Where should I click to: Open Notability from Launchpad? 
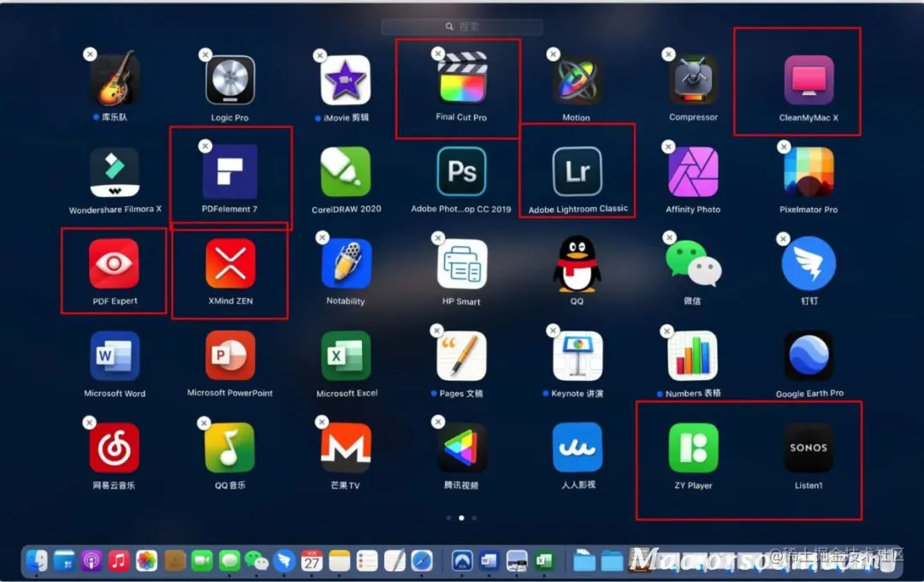[346, 264]
